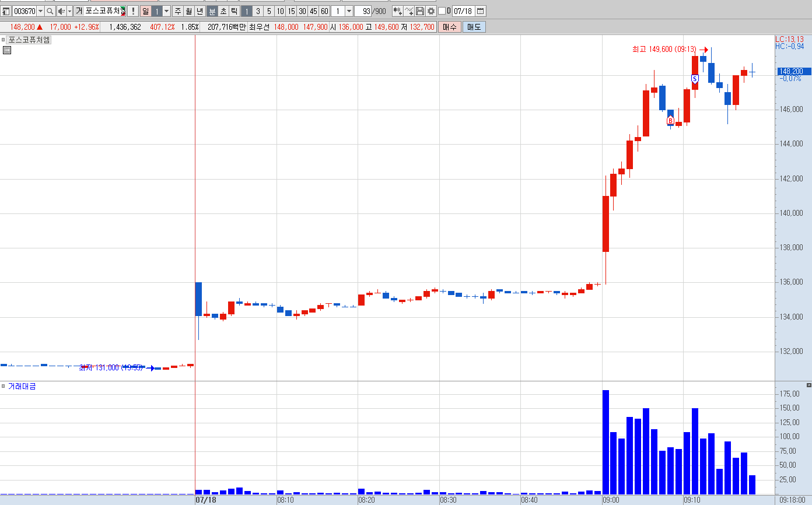Choose the 30-minute interval button
The image size is (812, 505).
tap(302, 11)
